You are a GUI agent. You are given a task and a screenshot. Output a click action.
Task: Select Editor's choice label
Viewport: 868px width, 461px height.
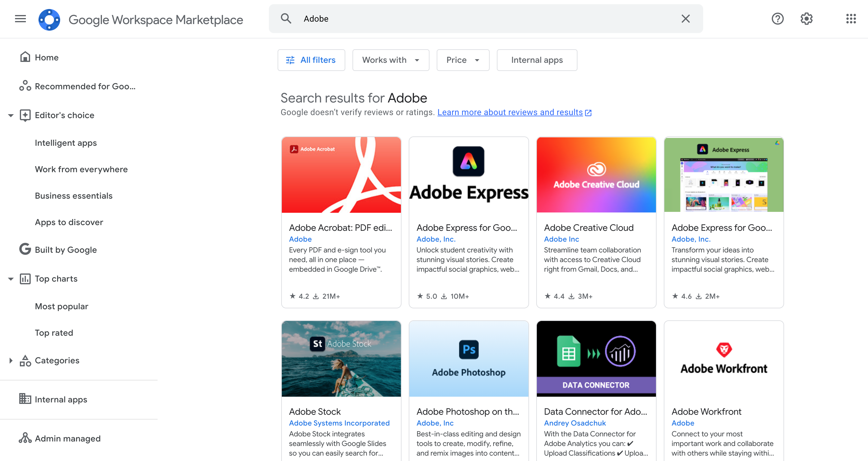[x=64, y=115]
